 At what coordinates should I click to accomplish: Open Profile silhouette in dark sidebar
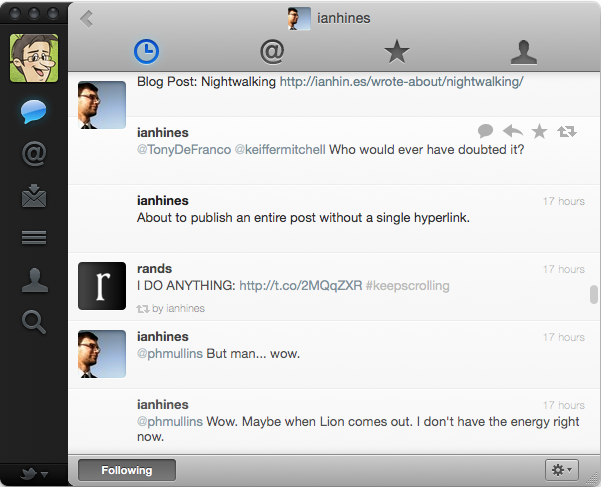tap(34, 280)
